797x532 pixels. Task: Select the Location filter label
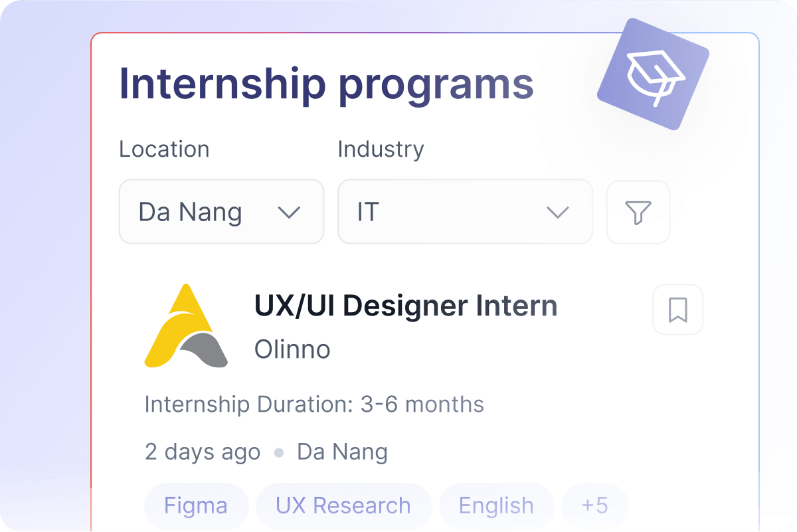coord(164,149)
